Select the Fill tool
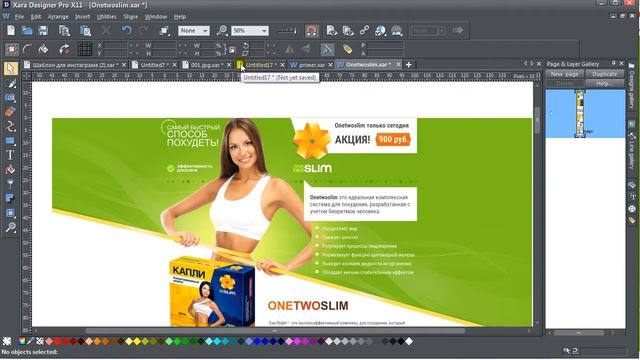 (11, 169)
